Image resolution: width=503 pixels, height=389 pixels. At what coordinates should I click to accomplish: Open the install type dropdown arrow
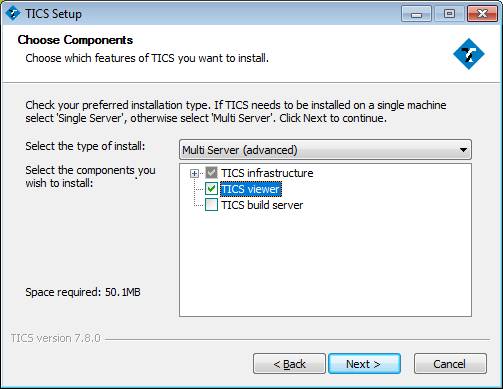[463, 150]
